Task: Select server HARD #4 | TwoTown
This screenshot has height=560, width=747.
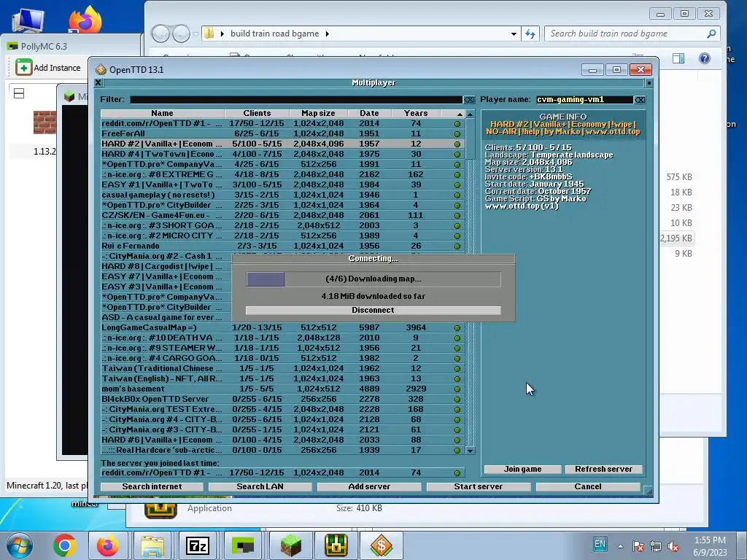Action: [282, 155]
